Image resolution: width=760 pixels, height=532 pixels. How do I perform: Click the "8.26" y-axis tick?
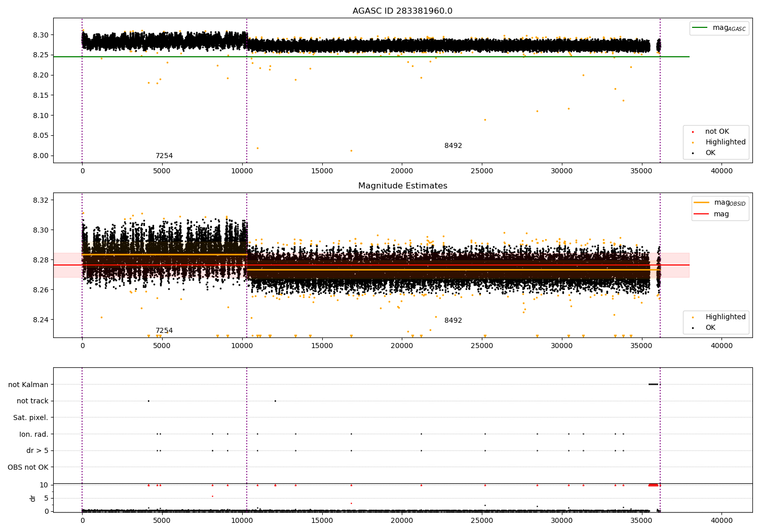click(41, 290)
